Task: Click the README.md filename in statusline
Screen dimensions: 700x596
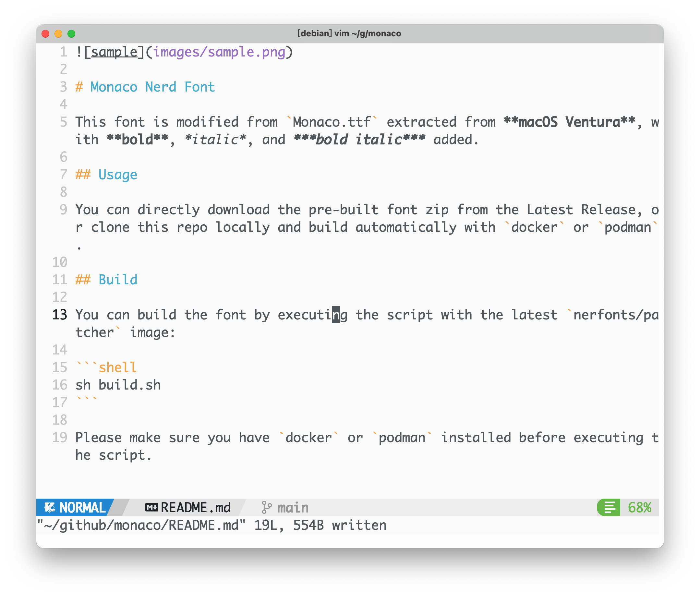Action: tap(196, 507)
